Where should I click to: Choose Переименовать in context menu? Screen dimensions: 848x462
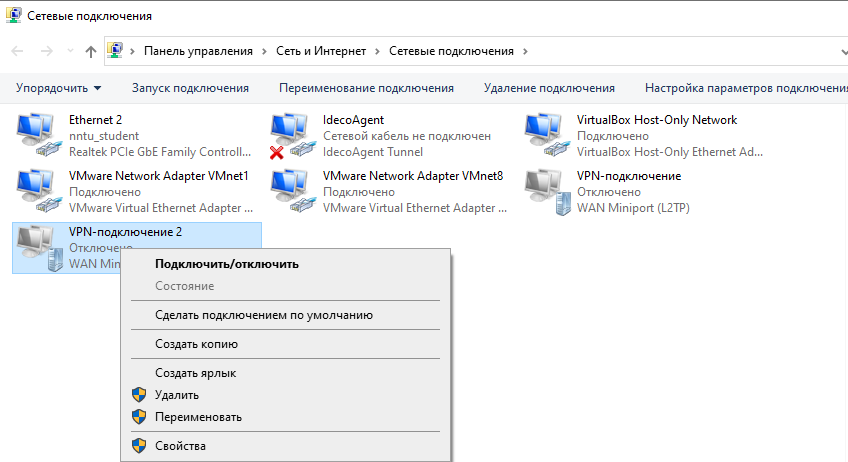pos(285,417)
